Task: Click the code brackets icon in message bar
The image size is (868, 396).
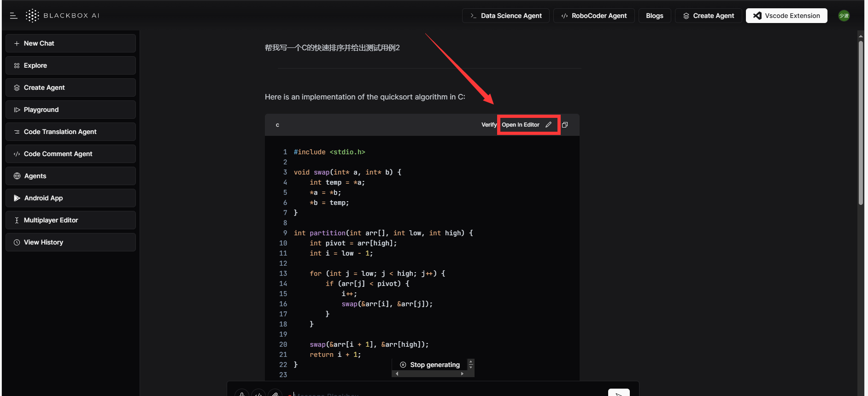Action: click(x=258, y=393)
